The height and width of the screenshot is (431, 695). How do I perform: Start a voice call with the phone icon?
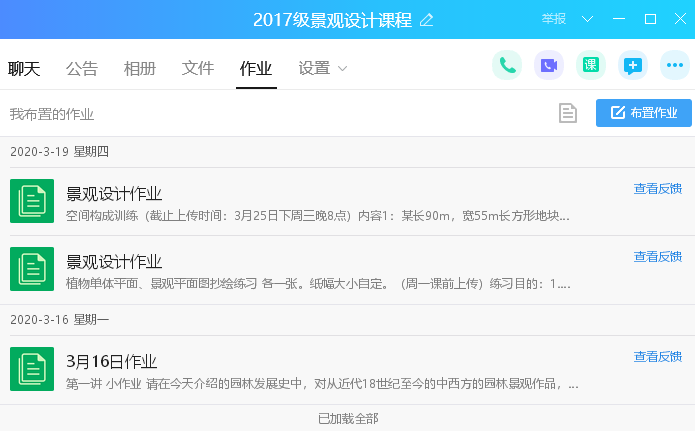507,65
